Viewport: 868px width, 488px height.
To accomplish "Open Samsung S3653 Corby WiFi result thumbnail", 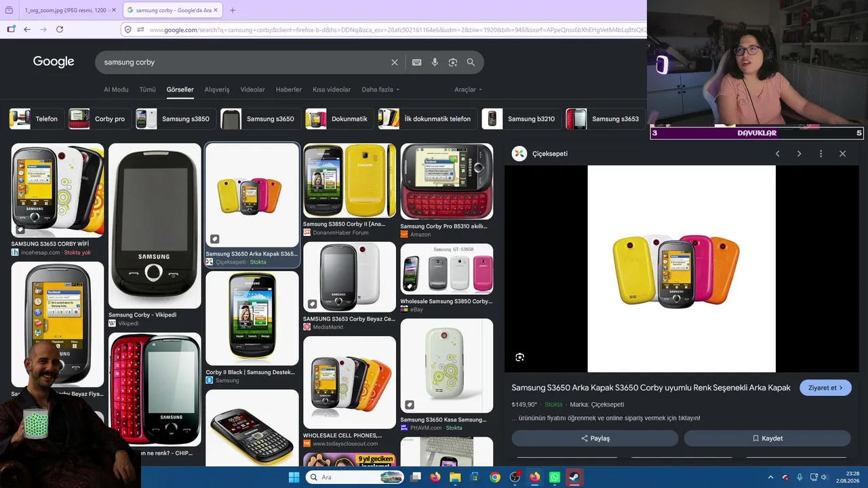I will pos(58,190).
